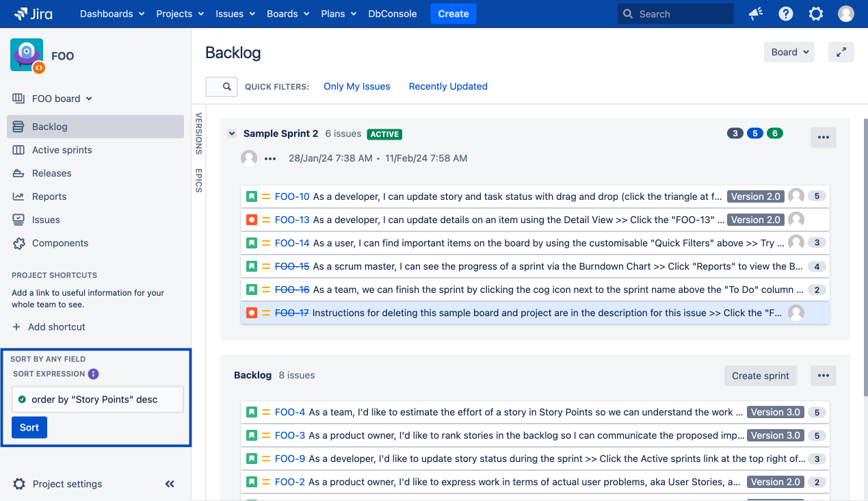868x501 pixels.
Task: Click the Create sprint button
Action: coord(761,376)
